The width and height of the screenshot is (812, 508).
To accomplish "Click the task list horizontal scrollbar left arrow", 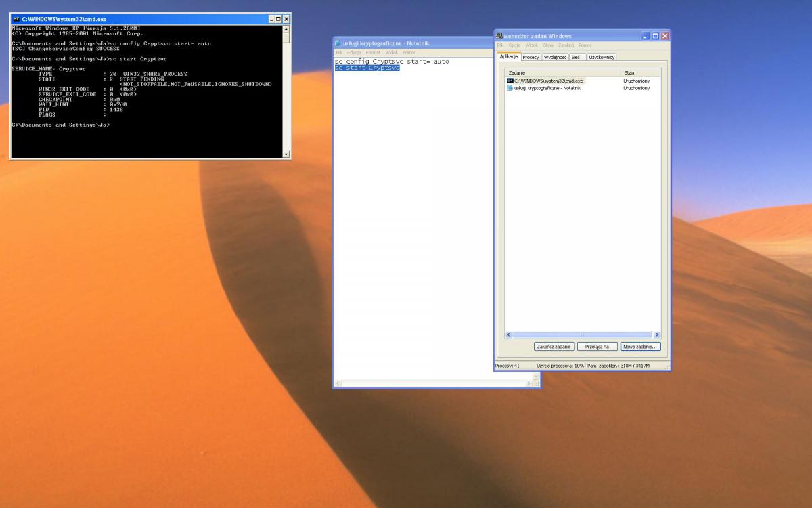I will [510, 335].
